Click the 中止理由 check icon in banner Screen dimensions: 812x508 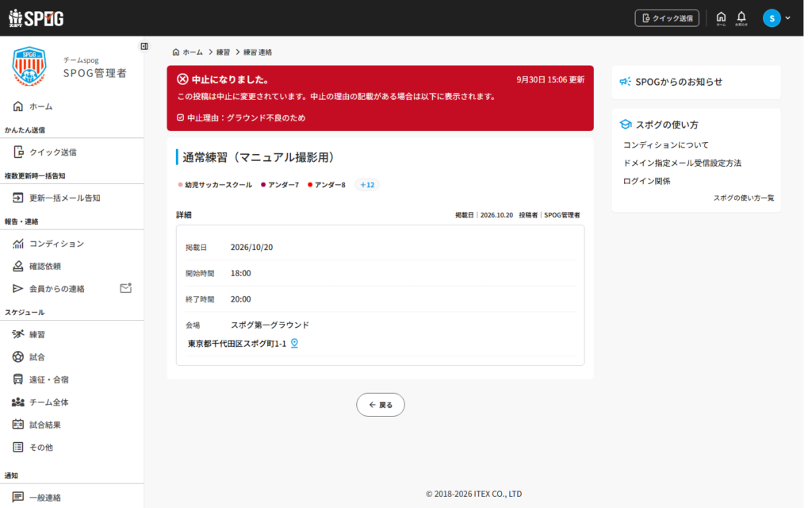click(180, 117)
